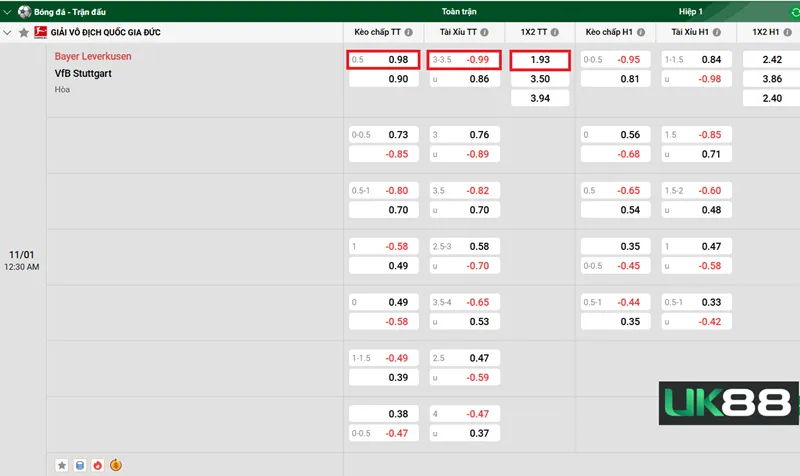The width and height of the screenshot is (800, 476).
Task: Click the Bundesliga league logo
Action: (x=41, y=33)
